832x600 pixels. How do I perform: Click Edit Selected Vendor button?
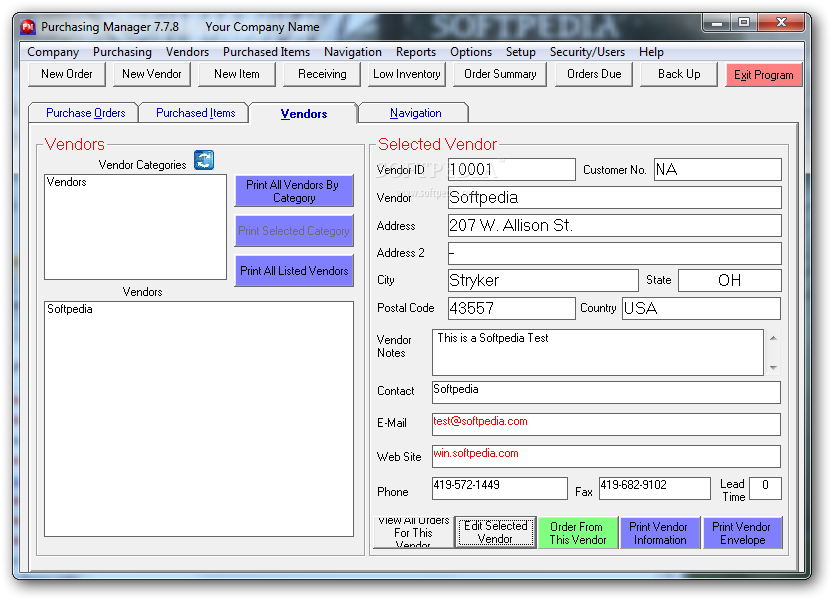[x=495, y=533]
